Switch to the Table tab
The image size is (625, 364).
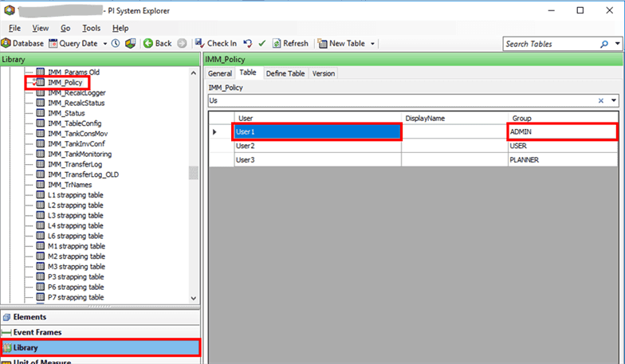point(248,73)
